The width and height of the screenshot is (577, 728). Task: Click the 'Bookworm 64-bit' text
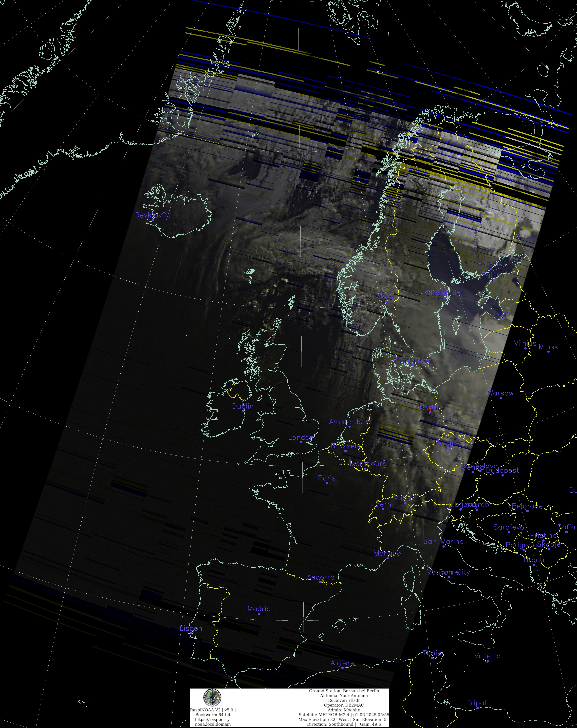tap(213, 715)
